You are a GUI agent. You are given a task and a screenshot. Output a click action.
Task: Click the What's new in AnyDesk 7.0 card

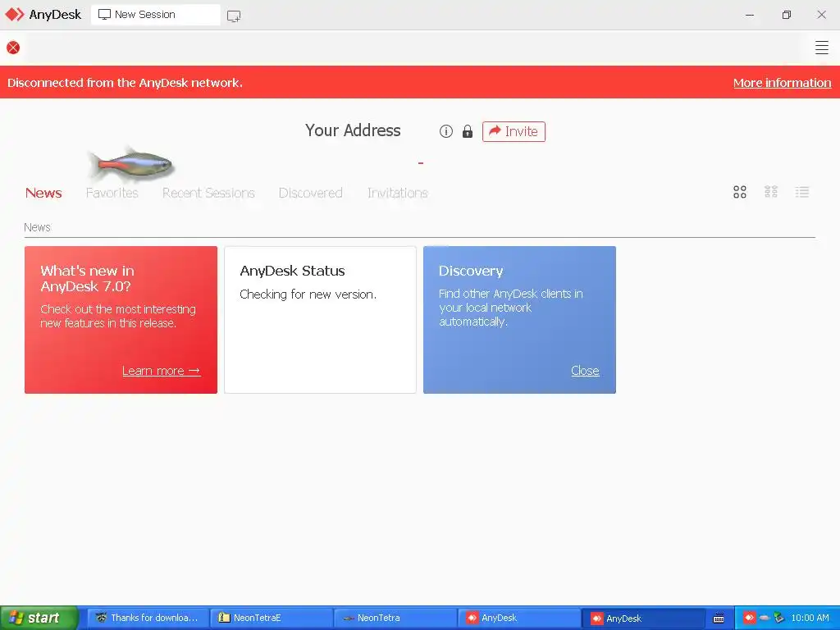point(121,320)
